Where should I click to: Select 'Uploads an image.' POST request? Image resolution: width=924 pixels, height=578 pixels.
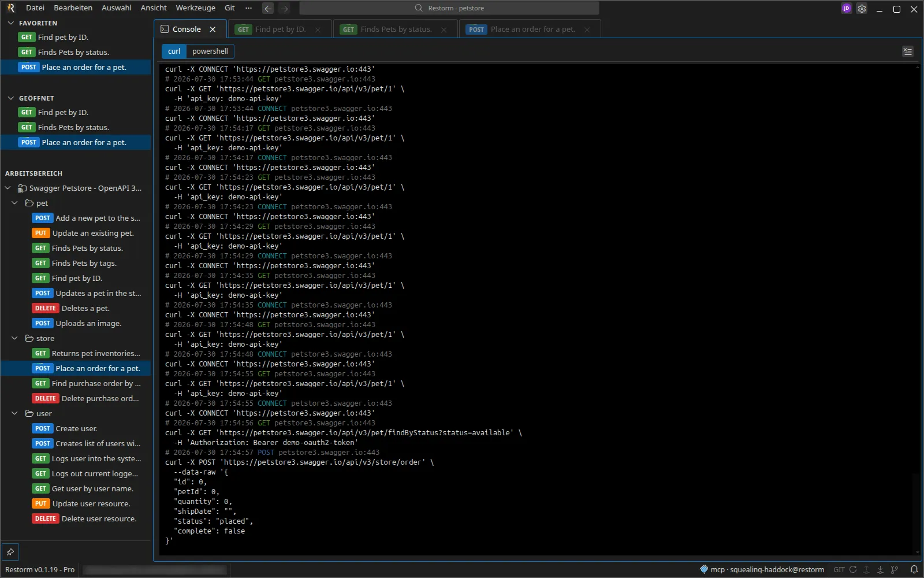pos(76,324)
